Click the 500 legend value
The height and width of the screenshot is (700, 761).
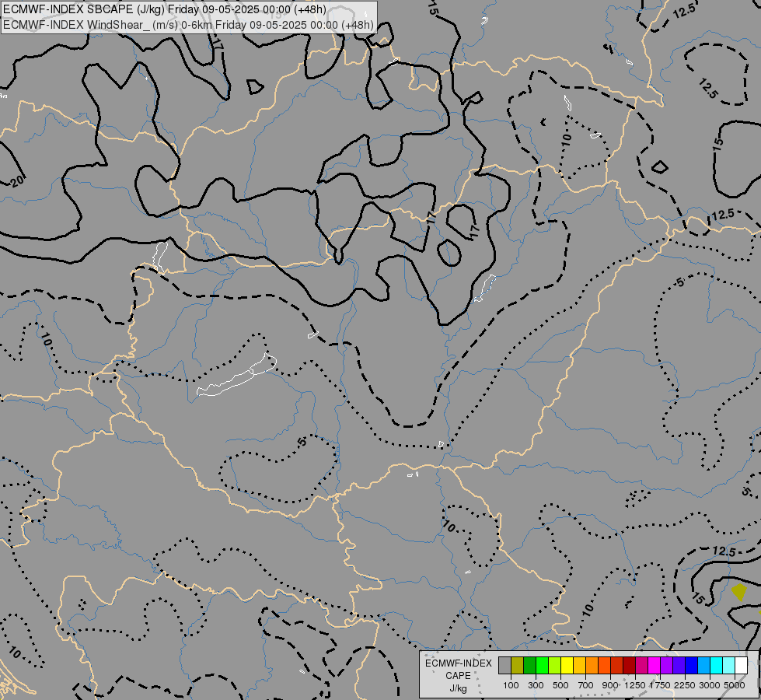560,685
